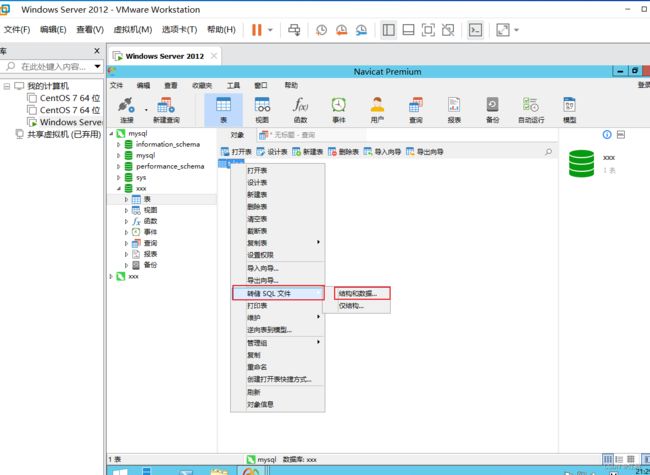Select 对象信息 in the context menu
Viewport: 650px width, 475px height.
point(260,404)
